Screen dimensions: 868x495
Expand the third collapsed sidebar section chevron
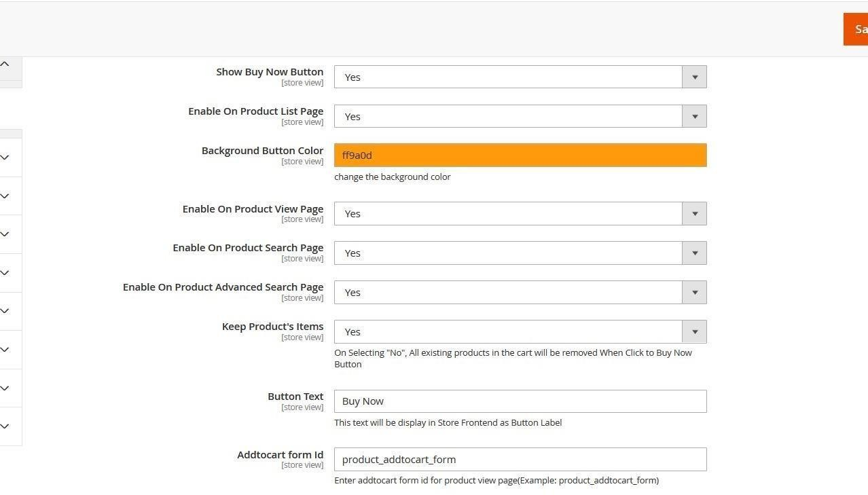click(x=5, y=234)
